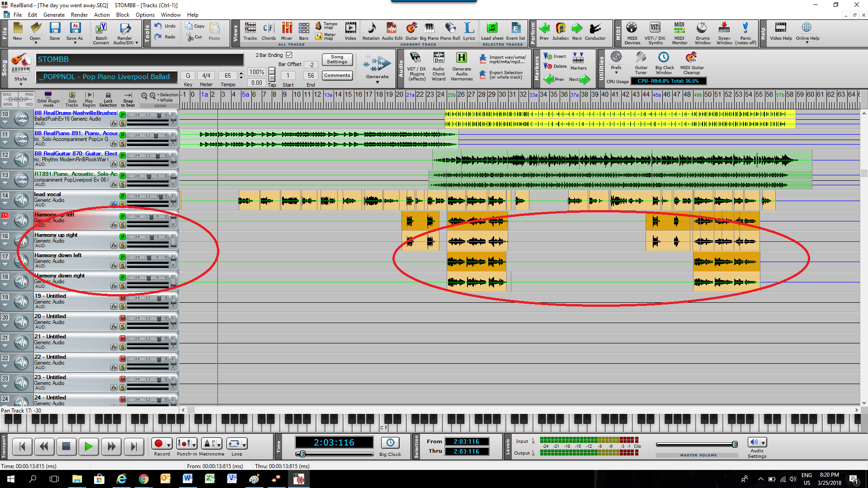Switch to the Bars view
Image resolution: width=868 pixels, height=488 pixels.
[x=304, y=32]
